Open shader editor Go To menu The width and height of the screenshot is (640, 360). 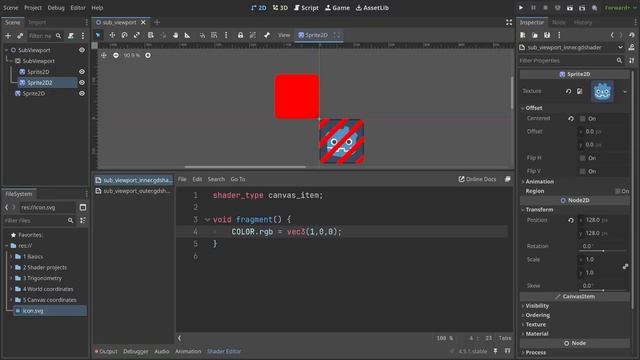[x=238, y=179]
